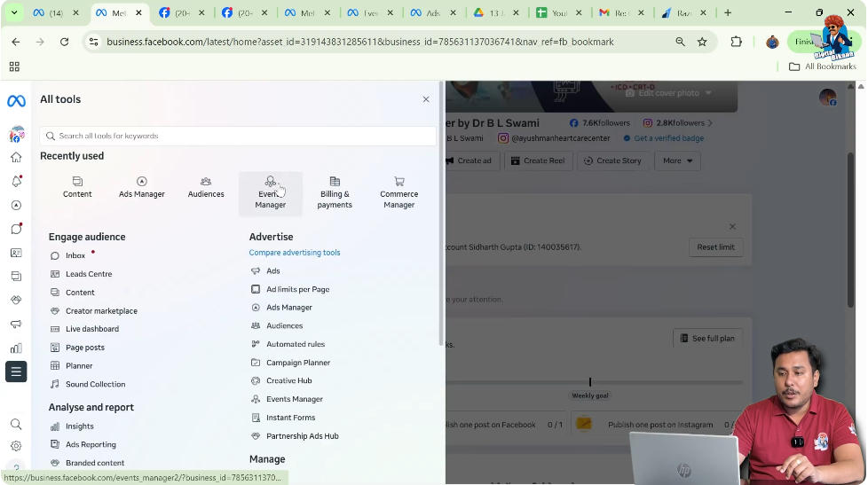Click the Create Story button
The width and height of the screenshot is (868, 485).
612,161
